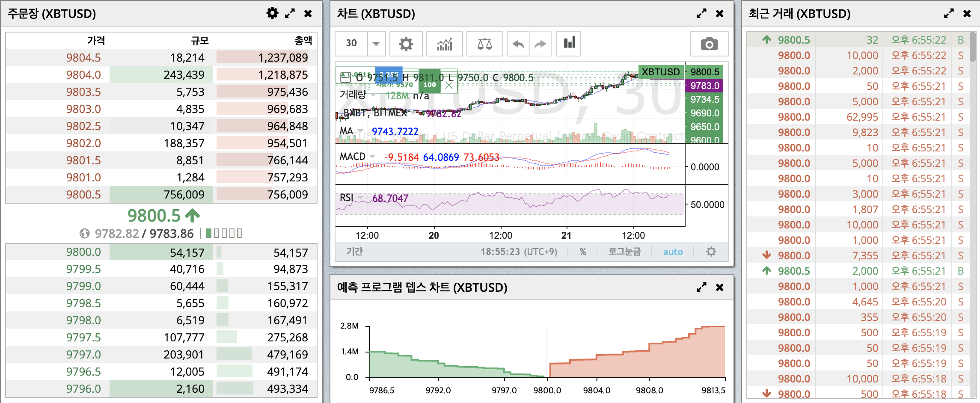The image size is (980, 403).
Task: Close the depth chart panel
Action: [x=720, y=287]
